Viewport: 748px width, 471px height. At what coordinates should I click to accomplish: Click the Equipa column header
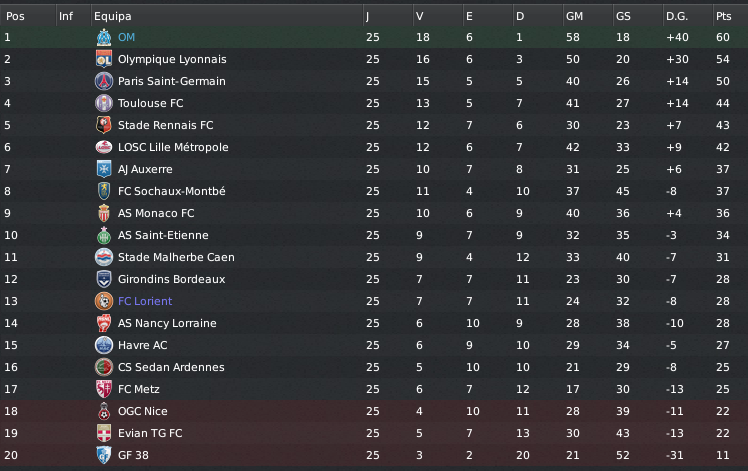point(112,16)
